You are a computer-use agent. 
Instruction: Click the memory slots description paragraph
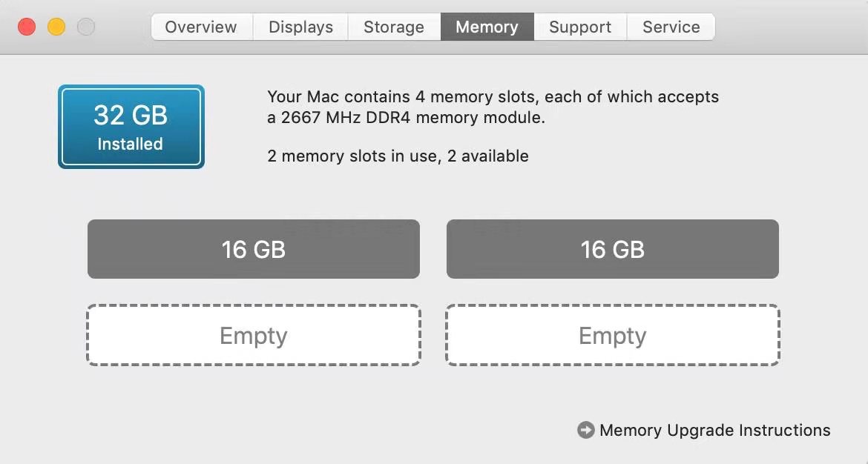tap(493, 107)
